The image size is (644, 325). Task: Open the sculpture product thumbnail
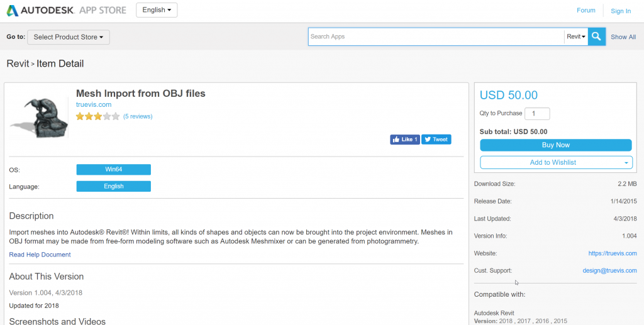(x=39, y=118)
